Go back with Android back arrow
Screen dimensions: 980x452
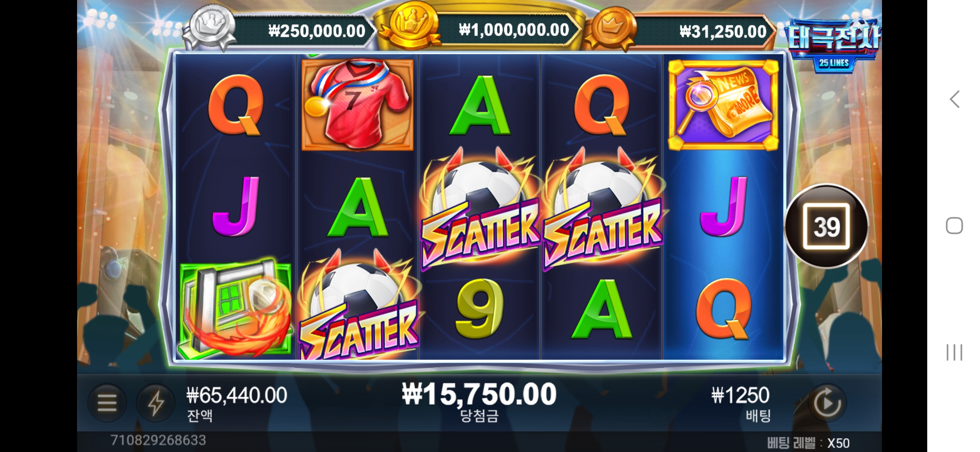point(954,99)
